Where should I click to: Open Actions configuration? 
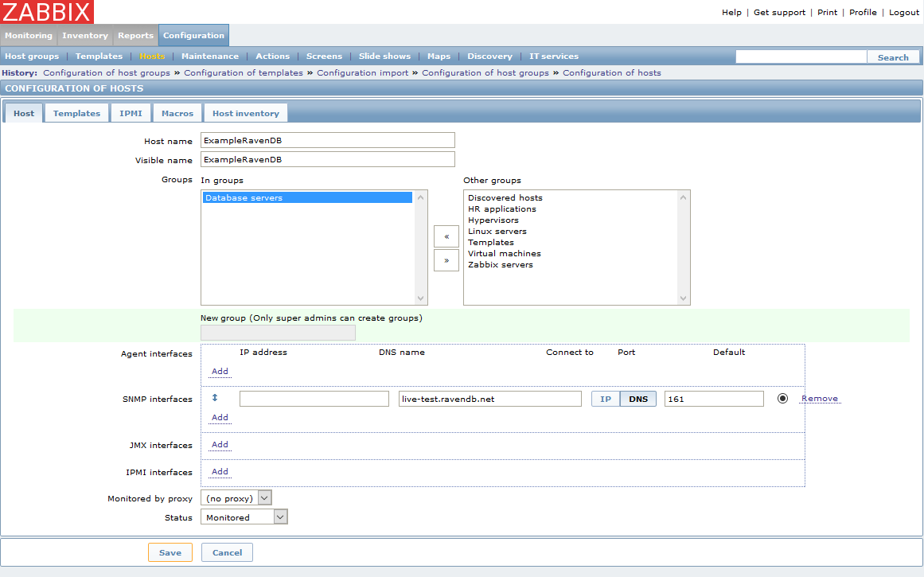pyautogui.click(x=272, y=56)
